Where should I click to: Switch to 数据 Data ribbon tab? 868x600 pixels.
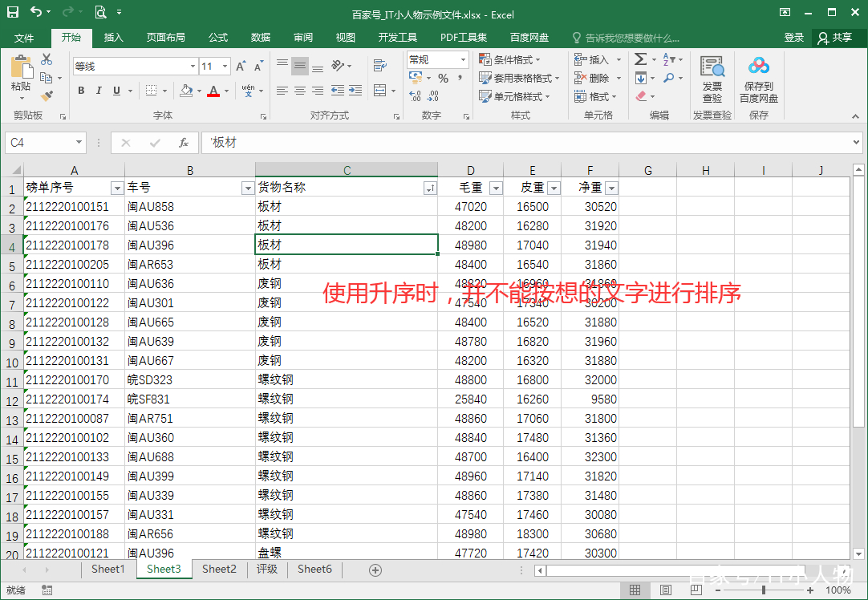point(260,38)
